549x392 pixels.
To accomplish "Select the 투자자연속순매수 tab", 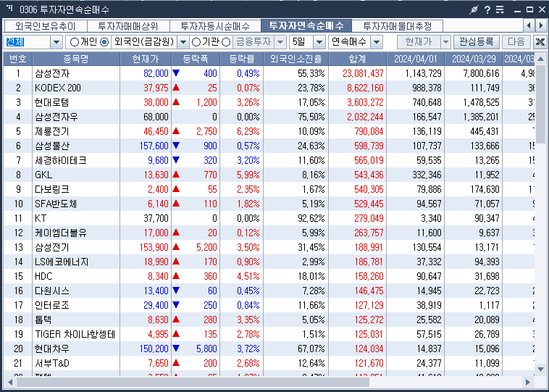I will (x=306, y=25).
